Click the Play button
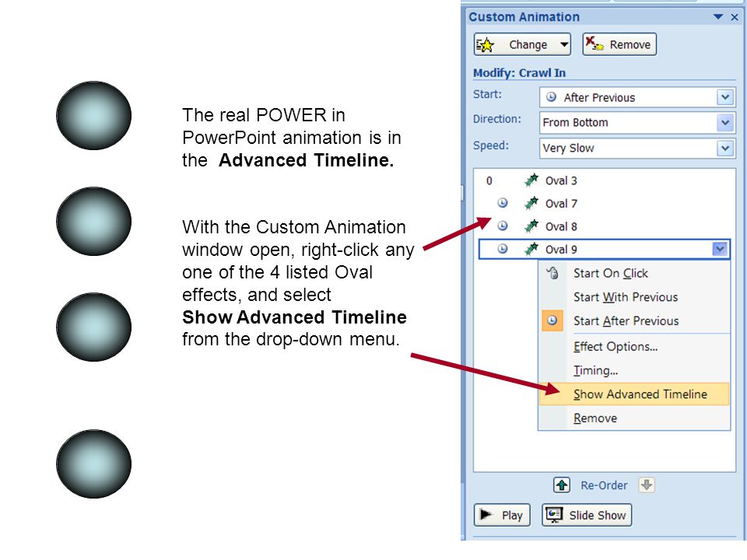This screenshot has height=560, width=747. (x=502, y=515)
